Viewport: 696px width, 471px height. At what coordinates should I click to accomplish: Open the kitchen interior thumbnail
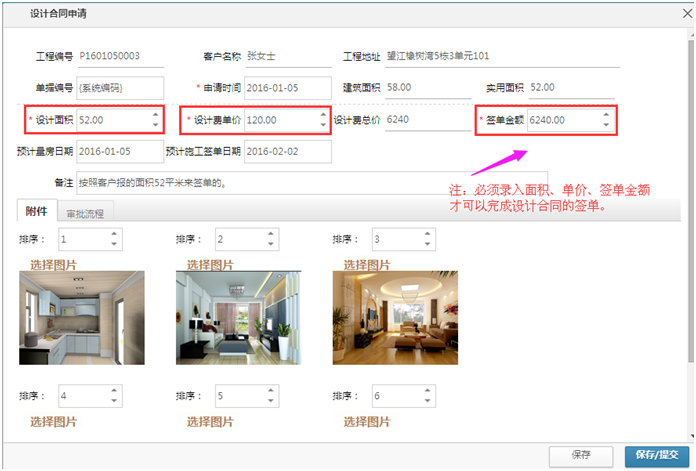(x=81, y=317)
